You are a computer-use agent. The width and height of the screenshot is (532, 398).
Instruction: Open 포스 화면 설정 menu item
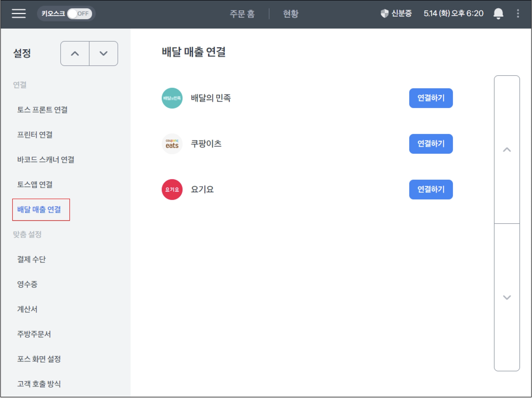(39, 359)
